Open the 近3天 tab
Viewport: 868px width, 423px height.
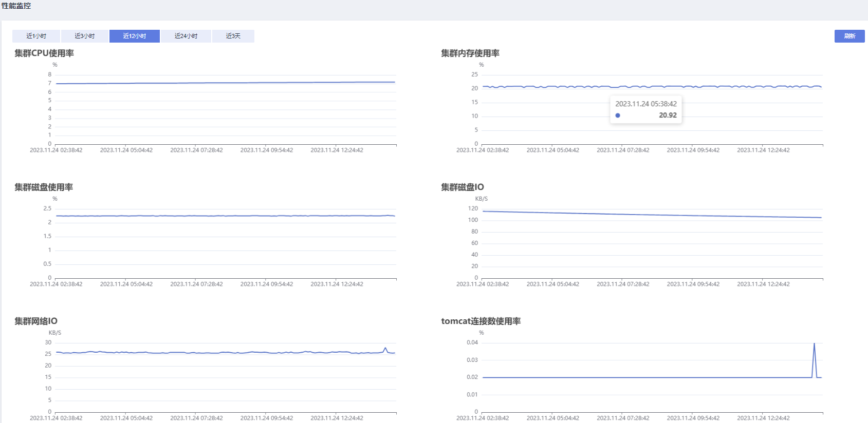[x=233, y=36]
